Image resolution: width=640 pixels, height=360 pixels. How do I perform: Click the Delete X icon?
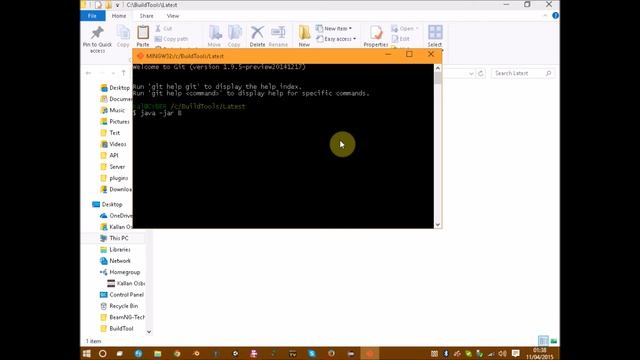(x=257, y=33)
